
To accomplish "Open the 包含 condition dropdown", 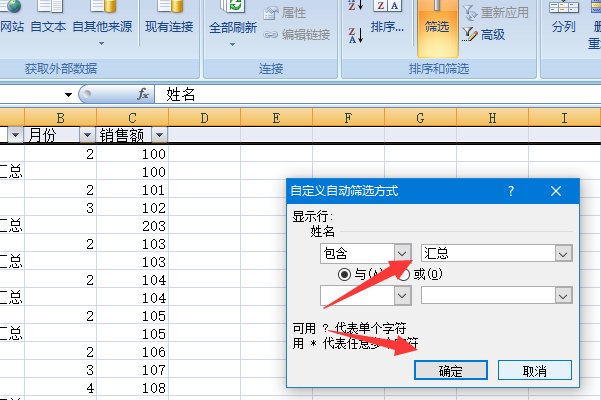I will 402,253.
